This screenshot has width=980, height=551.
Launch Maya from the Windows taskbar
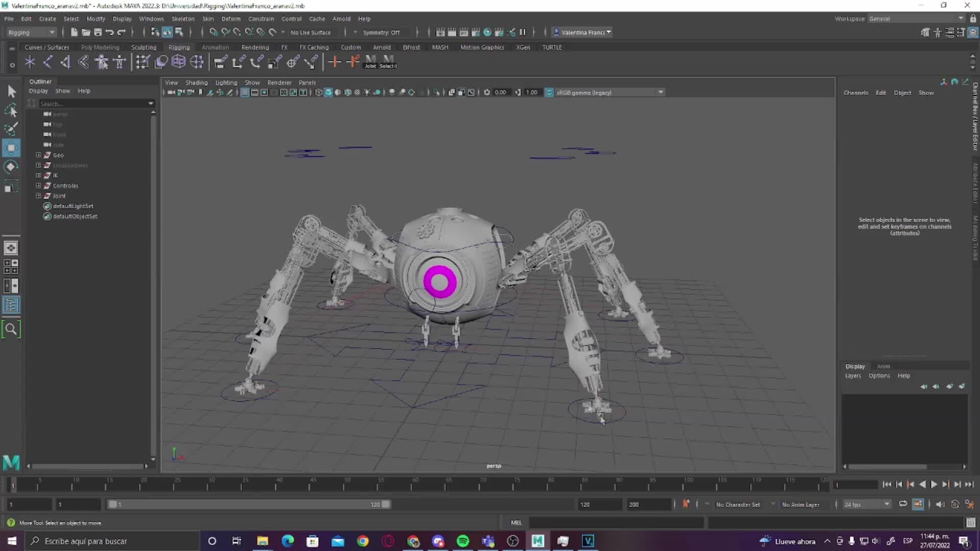[537, 541]
